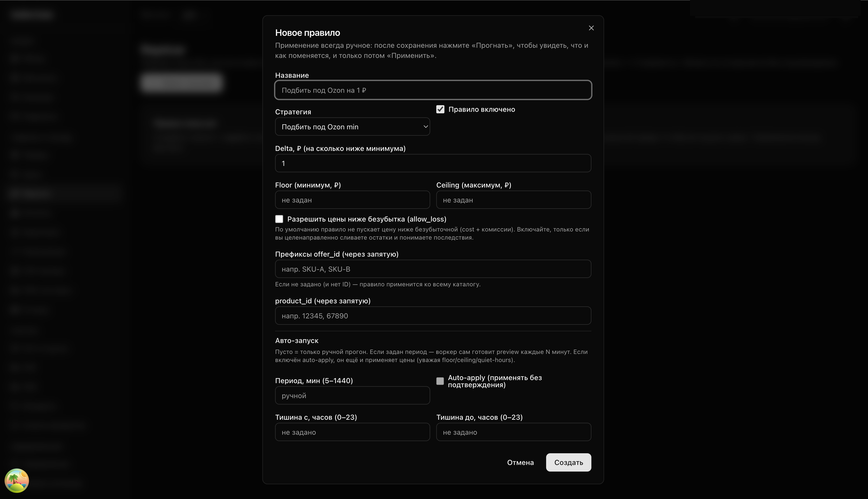The image size is (868, 499).
Task: Enable the allow_loss checkbox
Action: 279,219
